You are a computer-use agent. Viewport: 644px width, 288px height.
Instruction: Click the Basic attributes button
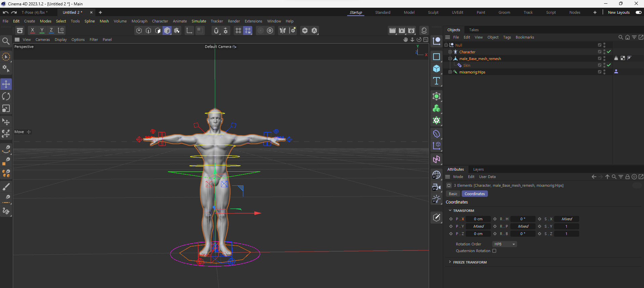click(453, 194)
